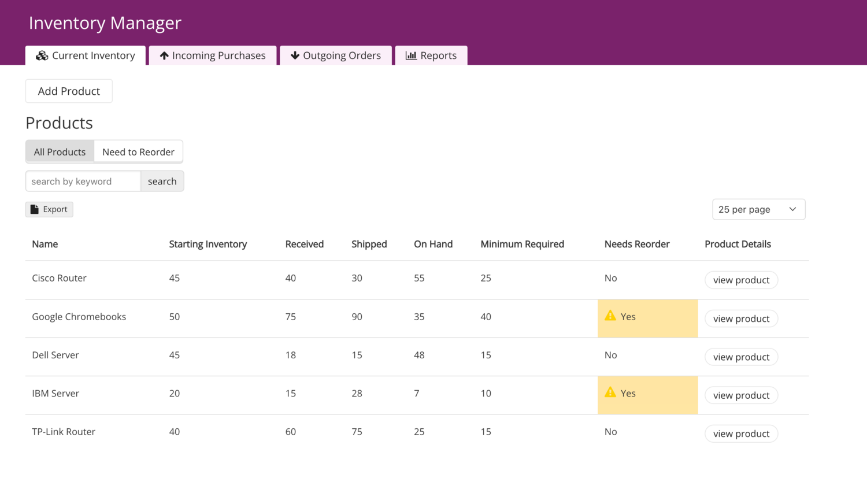
Task: Click the Inventory Manager title
Action: pos(105,23)
